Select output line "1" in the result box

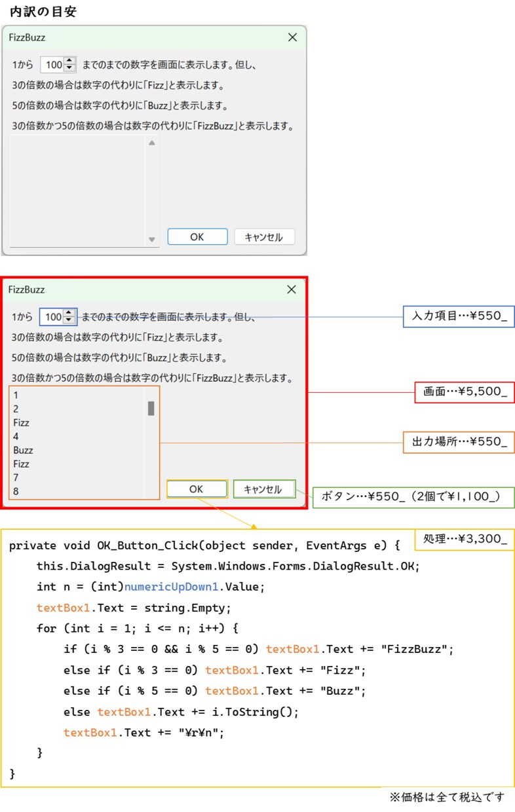tap(16, 396)
